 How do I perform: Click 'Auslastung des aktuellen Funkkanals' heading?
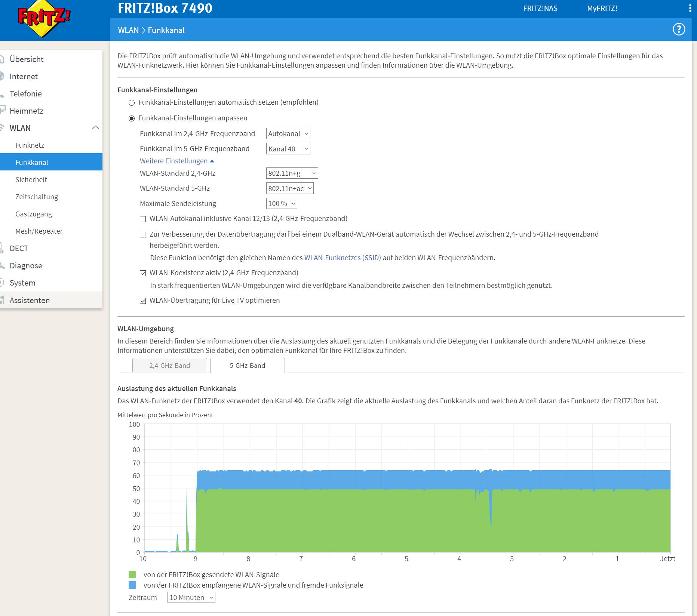click(x=177, y=388)
